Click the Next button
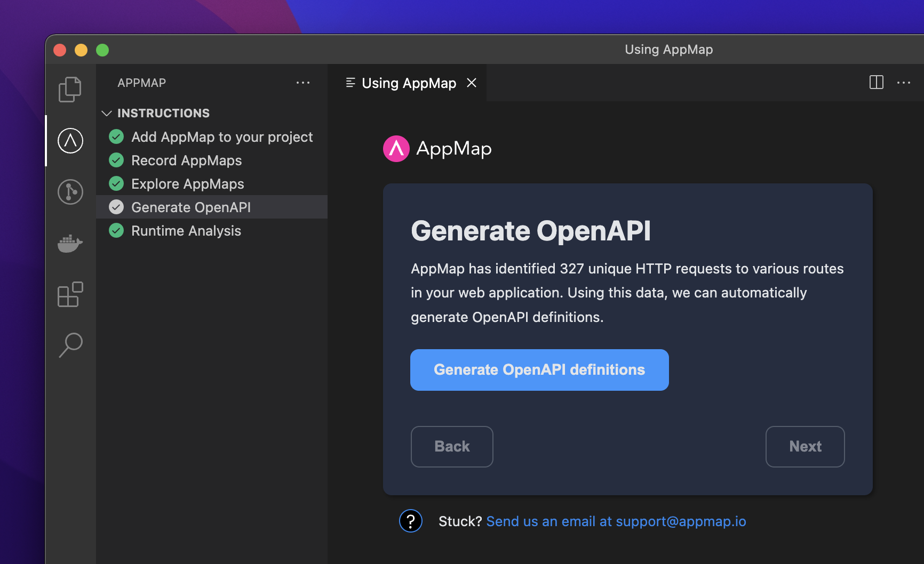Screen dimensions: 924x564 pyautogui.click(x=804, y=446)
